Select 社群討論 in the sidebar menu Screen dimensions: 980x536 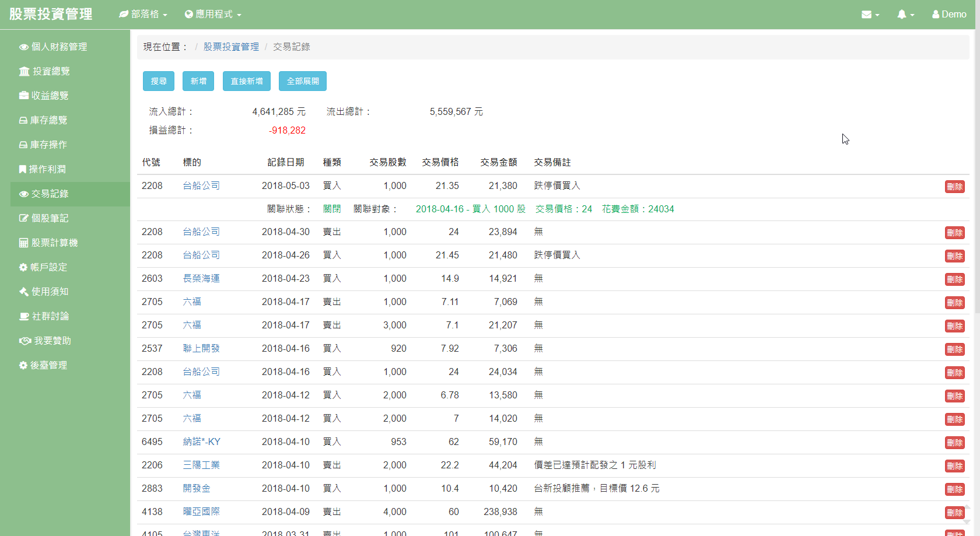point(50,316)
